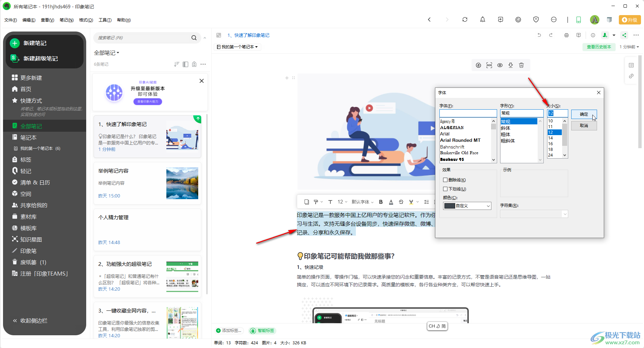This screenshot has height=348, width=644.
Task: Click the search magnifier icon
Action: coord(194,38)
